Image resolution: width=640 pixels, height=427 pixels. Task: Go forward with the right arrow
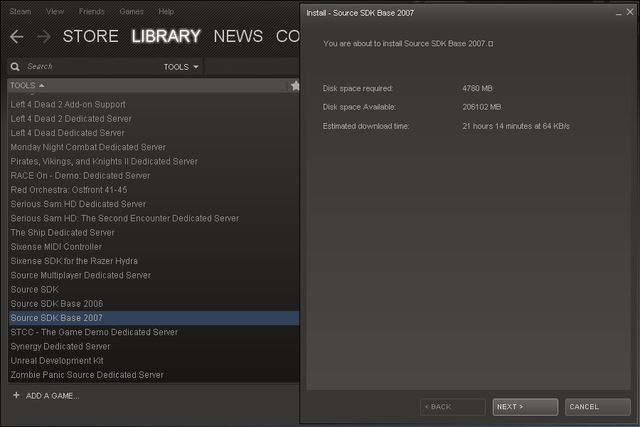[x=44, y=37]
